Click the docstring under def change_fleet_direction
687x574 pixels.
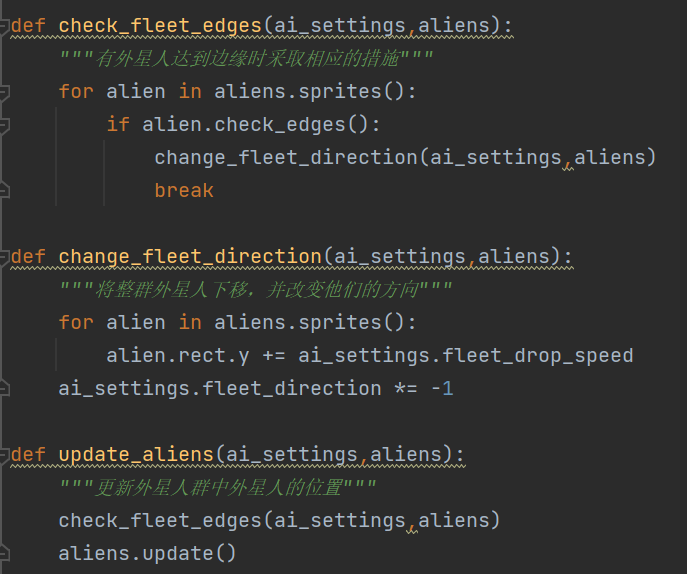pos(256,290)
